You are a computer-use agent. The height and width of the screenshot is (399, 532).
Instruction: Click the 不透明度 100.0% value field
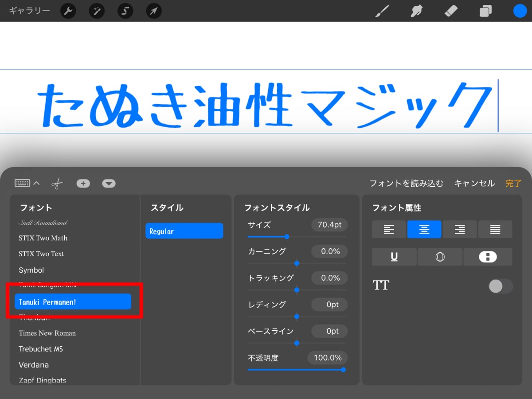point(328,358)
